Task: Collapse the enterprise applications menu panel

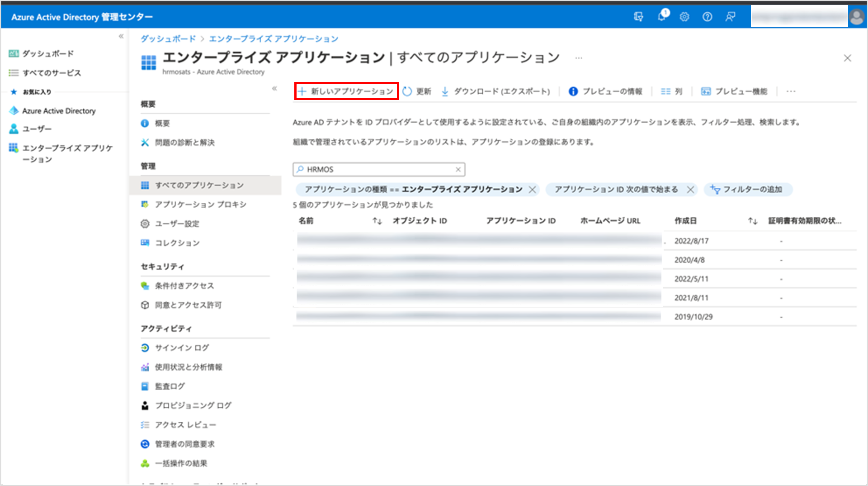Action: click(x=274, y=88)
